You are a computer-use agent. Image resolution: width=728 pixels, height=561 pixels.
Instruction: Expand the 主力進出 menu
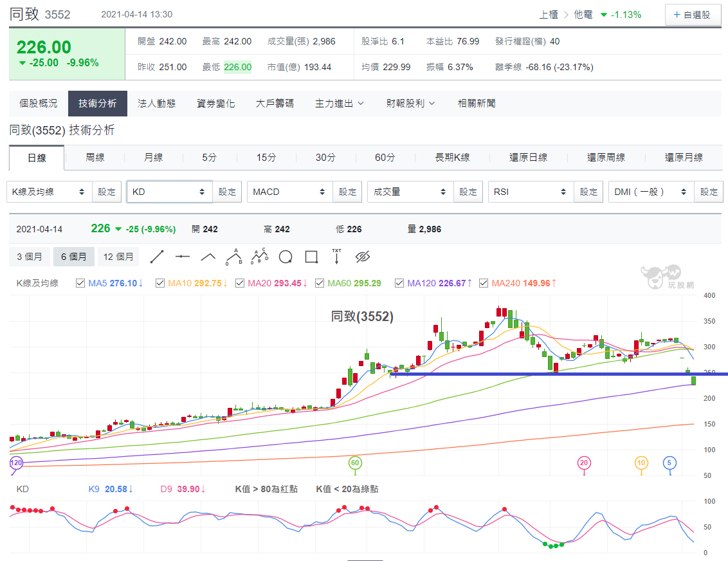(x=340, y=104)
